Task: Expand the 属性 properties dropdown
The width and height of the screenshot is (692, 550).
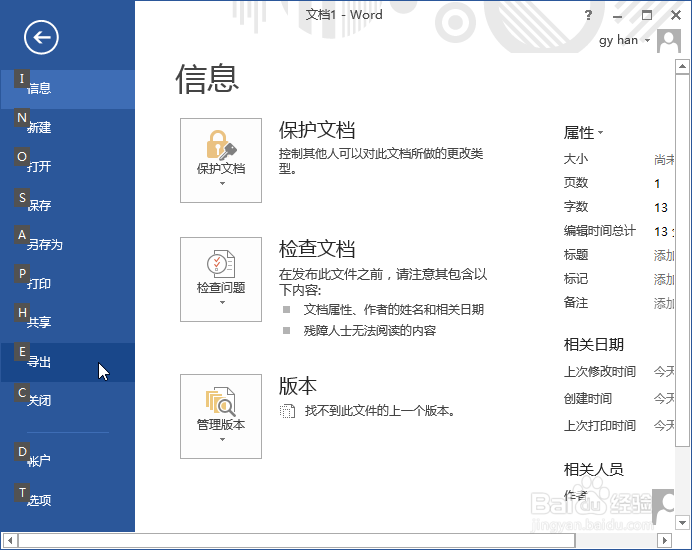Action: click(x=583, y=132)
